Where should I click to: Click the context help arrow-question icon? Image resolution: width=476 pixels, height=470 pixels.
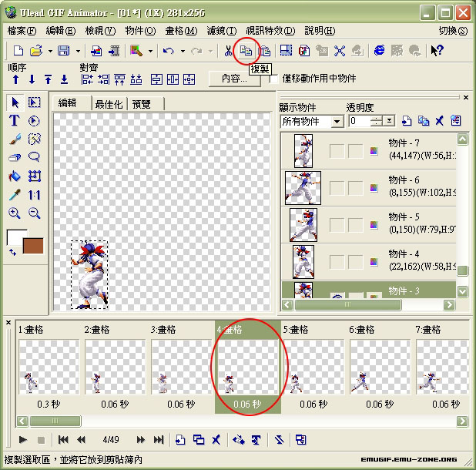coord(437,50)
